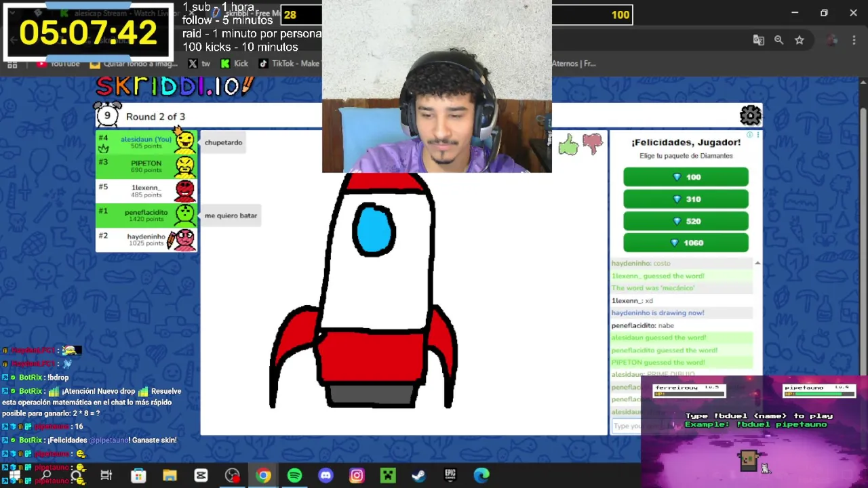Select the 1060 diamonds package
The height and width of the screenshot is (488, 868).
point(686,243)
